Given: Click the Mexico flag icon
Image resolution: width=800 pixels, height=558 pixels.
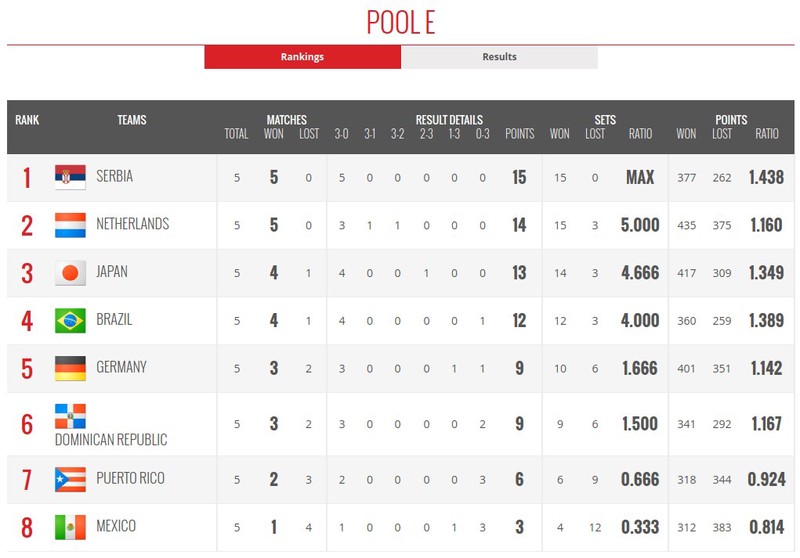Looking at the screenshot, I should click(x=70, y=527).
